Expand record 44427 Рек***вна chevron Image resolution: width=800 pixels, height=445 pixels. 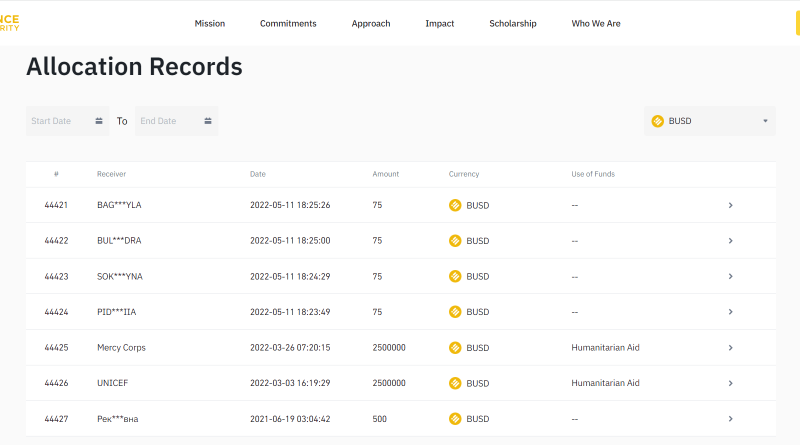pyautogui.click(x=731, y=418)
